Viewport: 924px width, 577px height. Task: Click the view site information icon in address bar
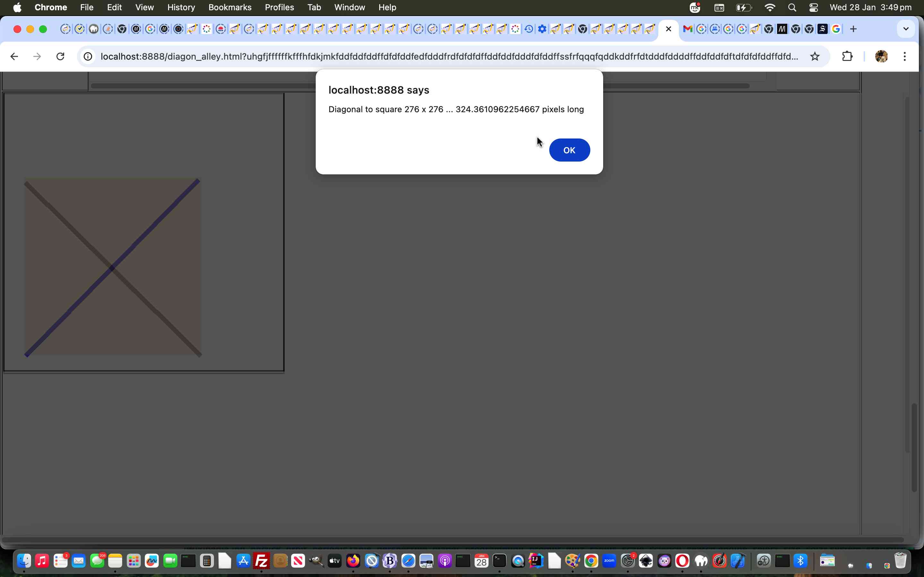88,56
